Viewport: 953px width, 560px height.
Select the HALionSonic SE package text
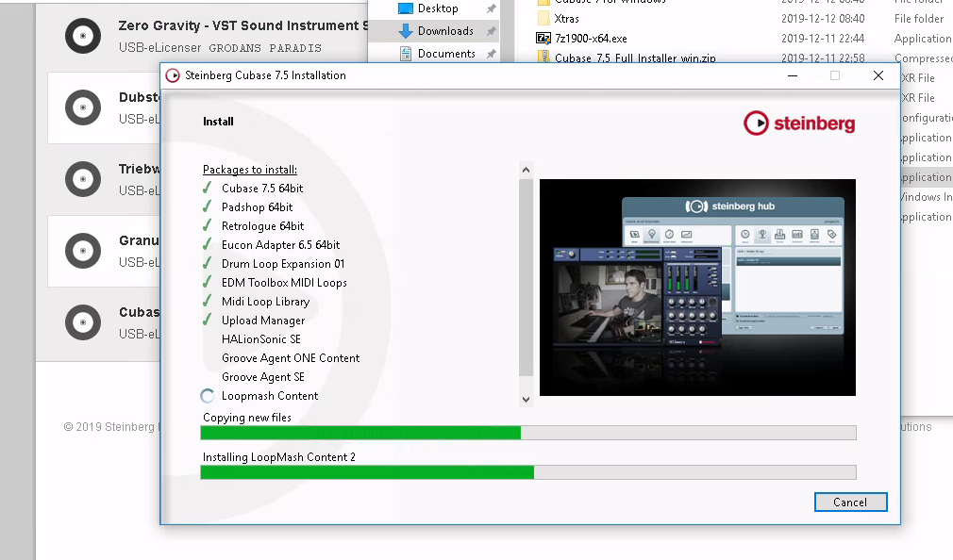261,338
